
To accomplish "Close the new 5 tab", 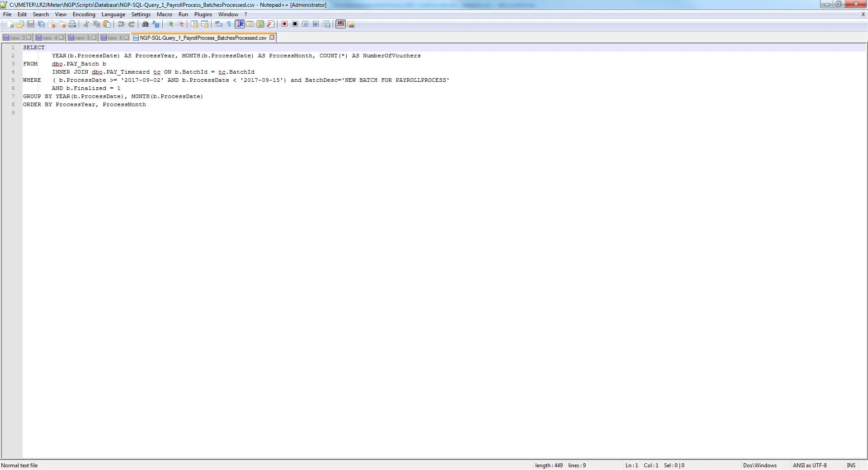I will pos(94,38).
